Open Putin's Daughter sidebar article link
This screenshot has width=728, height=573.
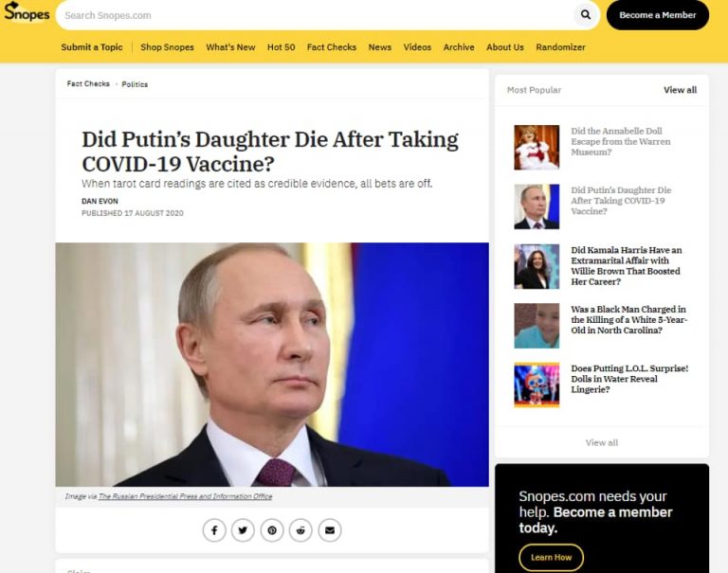tap(621, 201)
